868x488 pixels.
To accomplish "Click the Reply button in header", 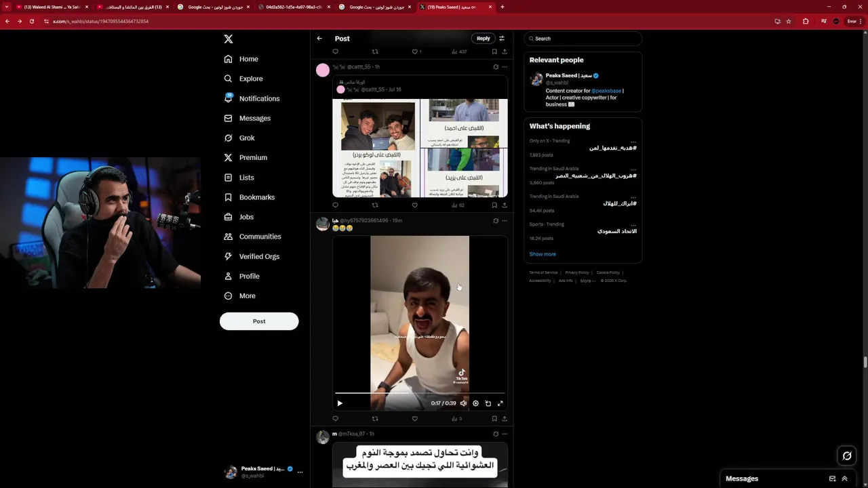I will pyautogui.click(x=483, y=39).
